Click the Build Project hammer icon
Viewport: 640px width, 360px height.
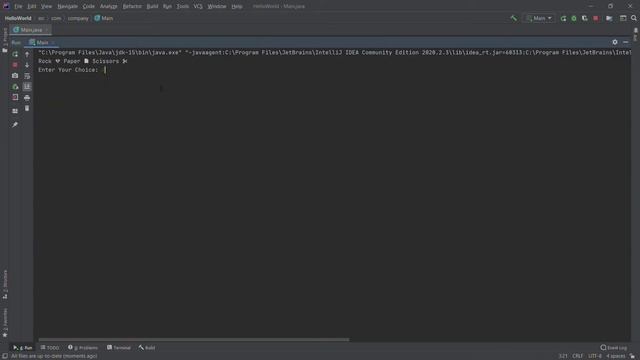(x=513, y=18)
